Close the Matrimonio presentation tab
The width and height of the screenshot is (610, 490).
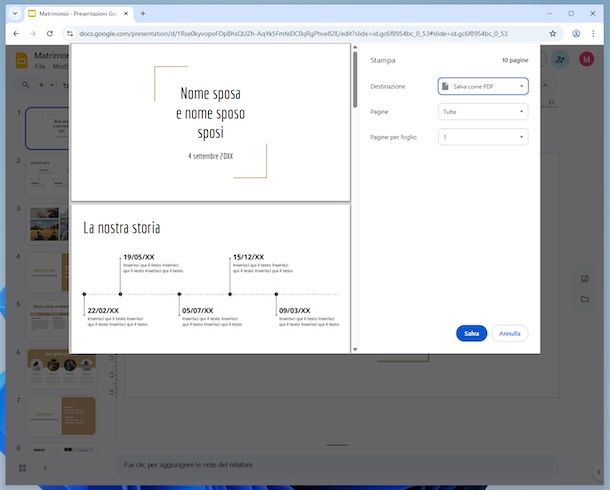[126, 14]
